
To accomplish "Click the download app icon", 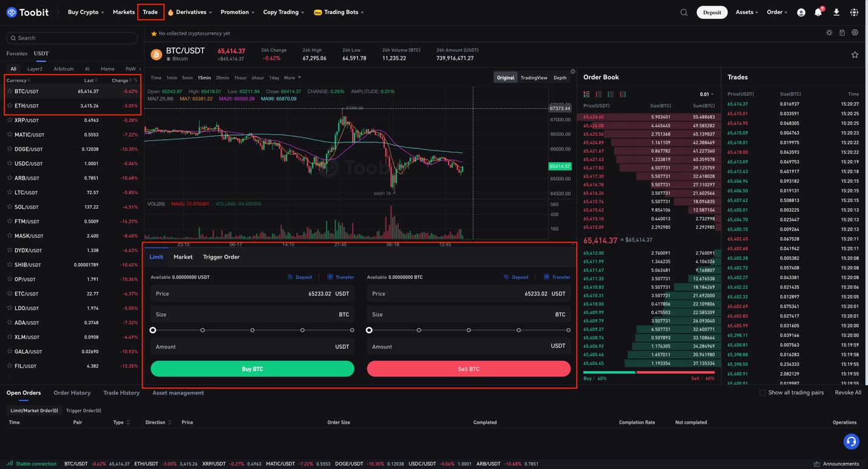I will pyautogui.click(x=836, y=12).
